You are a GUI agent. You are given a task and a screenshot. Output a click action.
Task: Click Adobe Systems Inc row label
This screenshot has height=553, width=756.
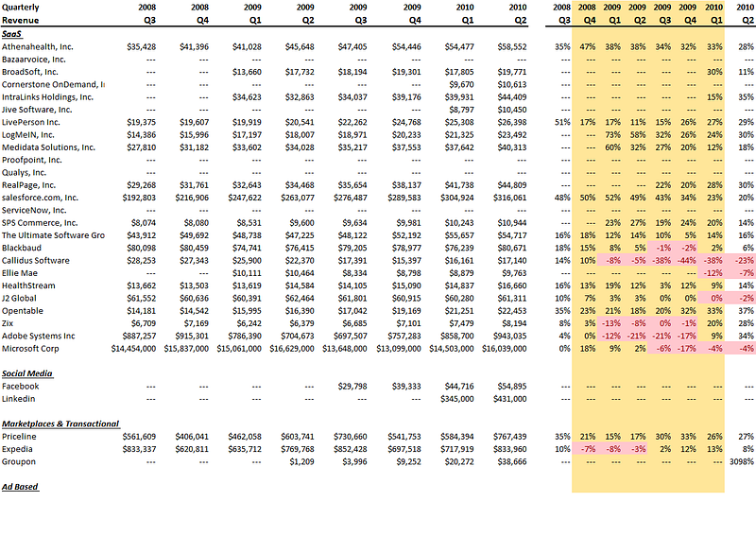(39, 336)
